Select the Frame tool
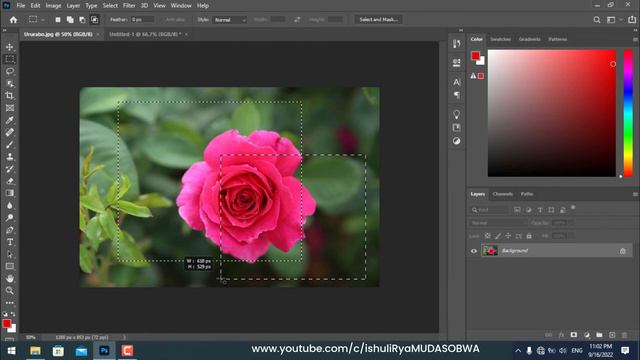The image size is (640, 360). 9,108
